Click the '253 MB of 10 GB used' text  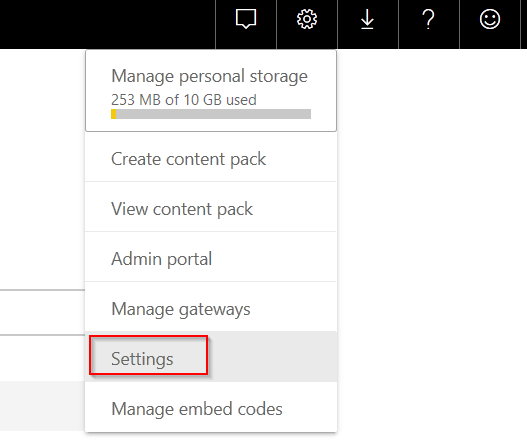184,100
